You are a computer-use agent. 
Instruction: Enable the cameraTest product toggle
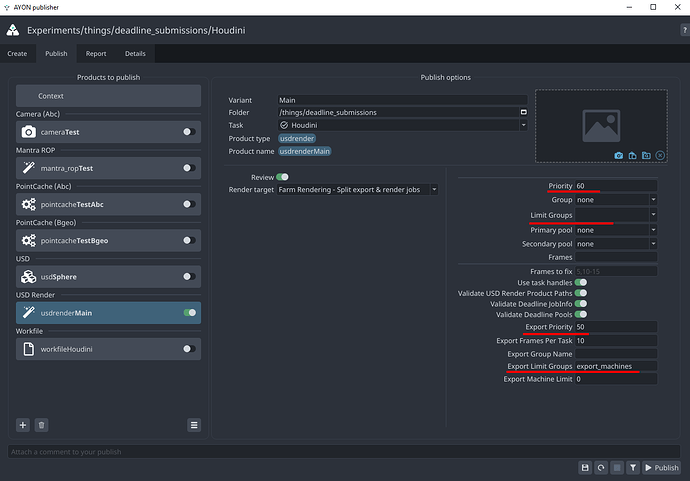(x=189, y=132)
